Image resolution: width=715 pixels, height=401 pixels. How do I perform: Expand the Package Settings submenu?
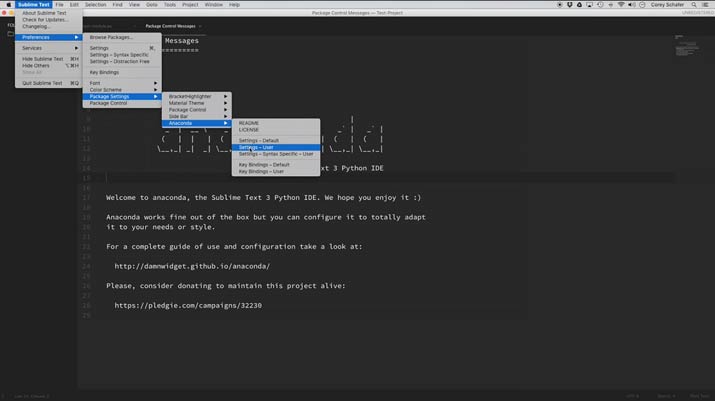122,96
